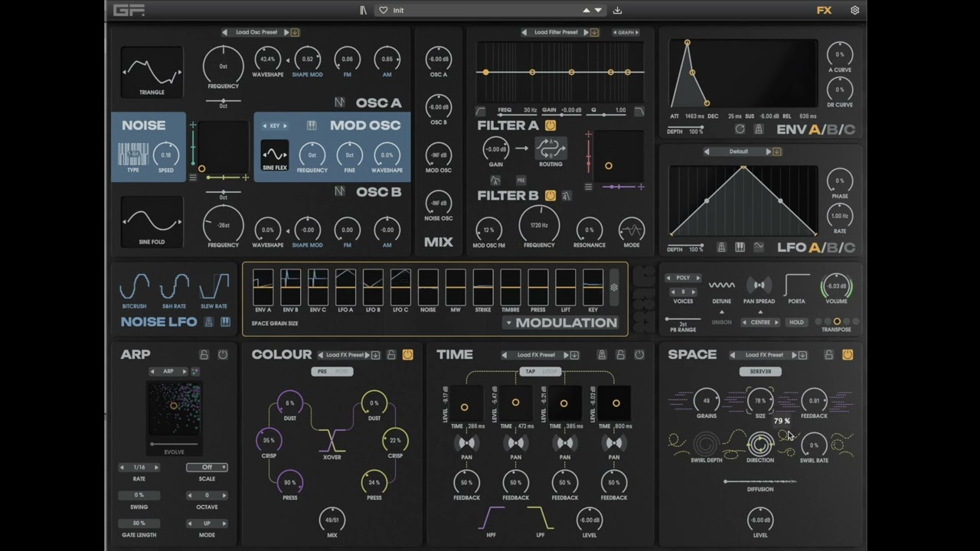
Task: Click the HOLD button
Action: coord(796,323)
